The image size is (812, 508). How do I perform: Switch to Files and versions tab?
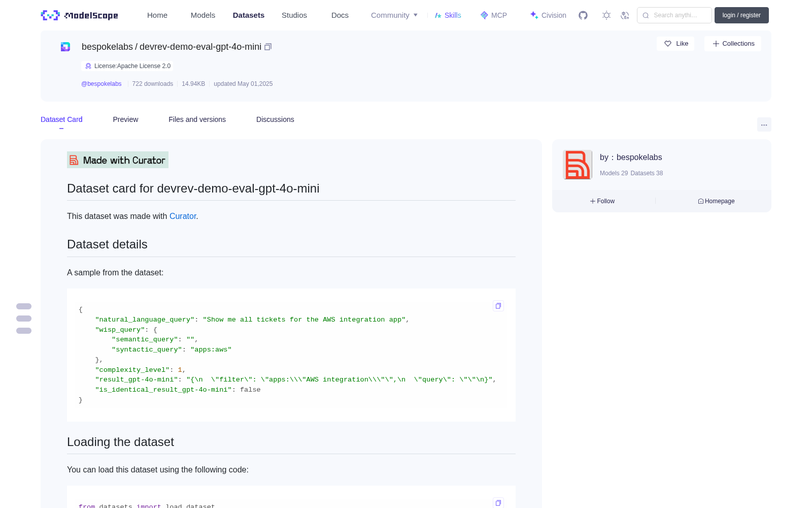coord(197,119)
